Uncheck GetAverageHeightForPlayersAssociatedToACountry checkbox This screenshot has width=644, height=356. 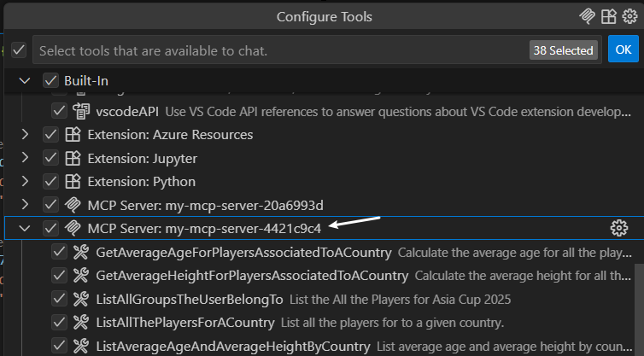[x=59, y=276]
